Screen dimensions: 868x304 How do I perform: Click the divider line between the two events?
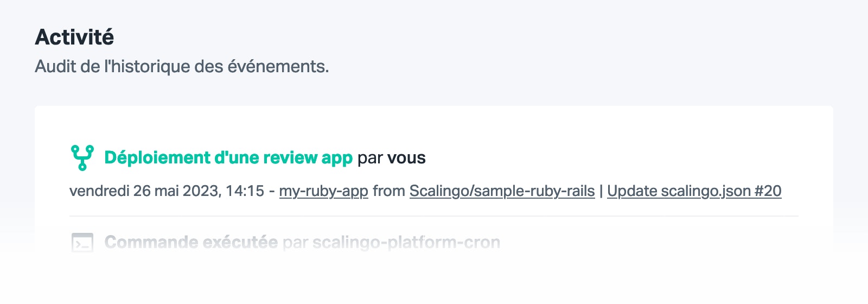(x=434, y=216)
